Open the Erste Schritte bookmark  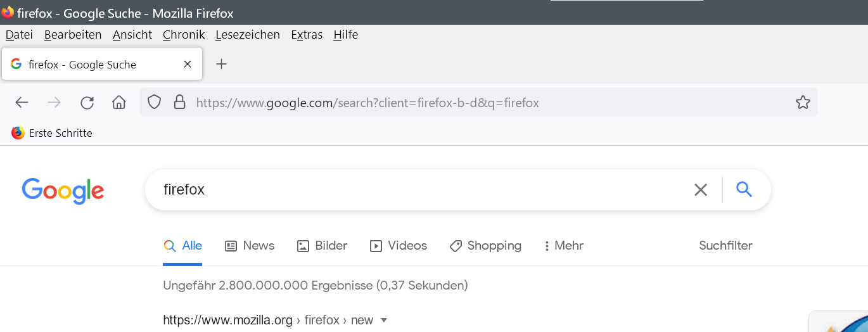click(52, 133)
